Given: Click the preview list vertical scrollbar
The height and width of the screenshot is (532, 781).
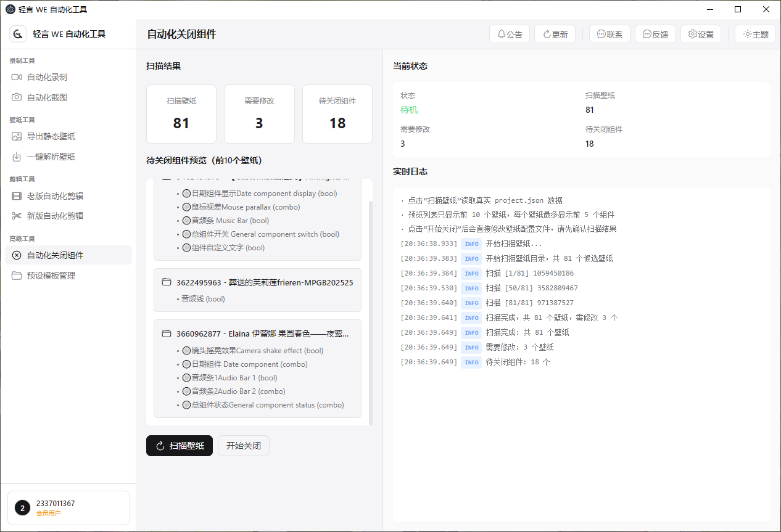Looking at the screenshot, I should coord(370,308).
